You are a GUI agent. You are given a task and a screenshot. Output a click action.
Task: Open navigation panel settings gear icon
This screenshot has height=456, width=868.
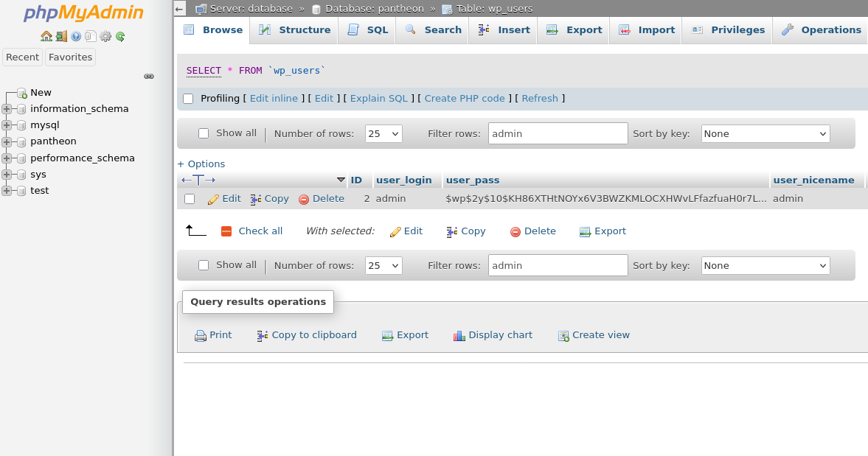(x=105, y=37)
